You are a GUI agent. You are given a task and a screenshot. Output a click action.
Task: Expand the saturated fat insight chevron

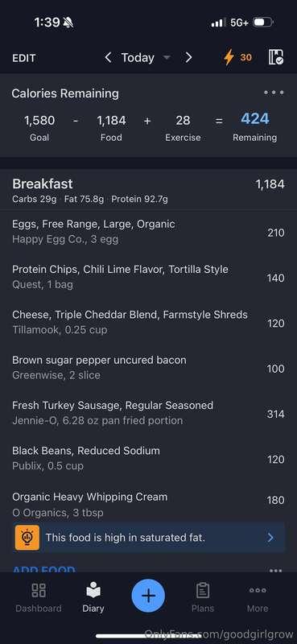click(x=270, y=537)
